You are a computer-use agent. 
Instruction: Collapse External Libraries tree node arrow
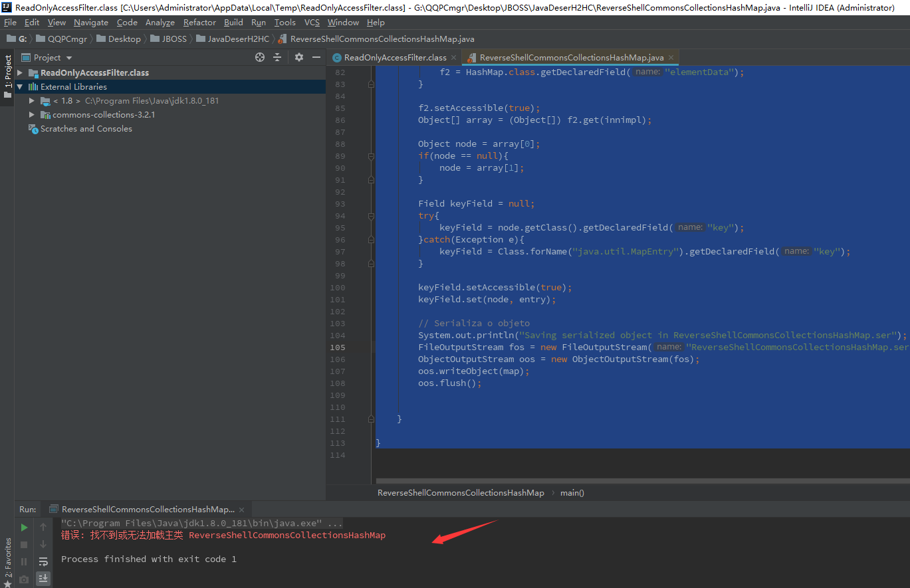coord(20,87)
